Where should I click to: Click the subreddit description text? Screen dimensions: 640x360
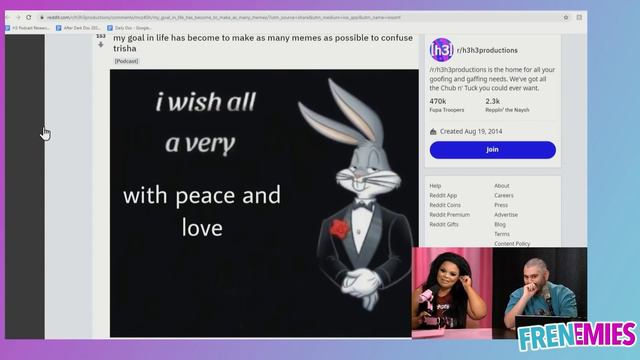(x=492, y=79)
